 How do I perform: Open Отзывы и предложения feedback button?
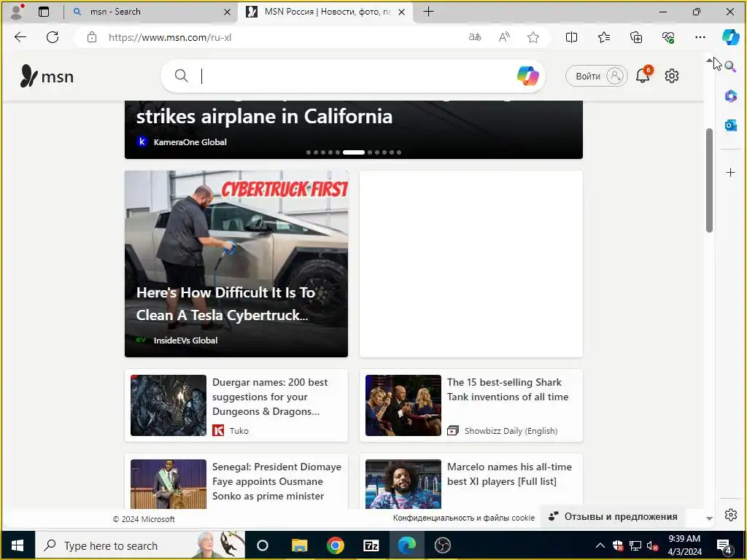pos(613,517)
